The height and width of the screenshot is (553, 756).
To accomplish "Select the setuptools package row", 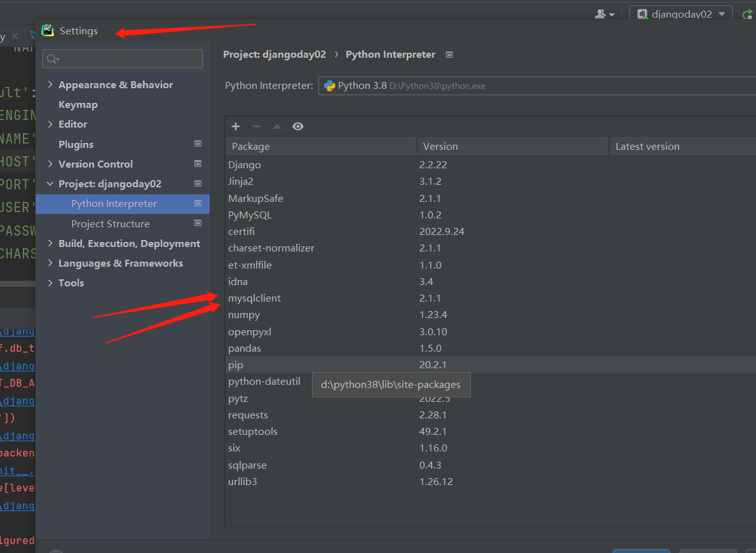I will pos(491,432).
